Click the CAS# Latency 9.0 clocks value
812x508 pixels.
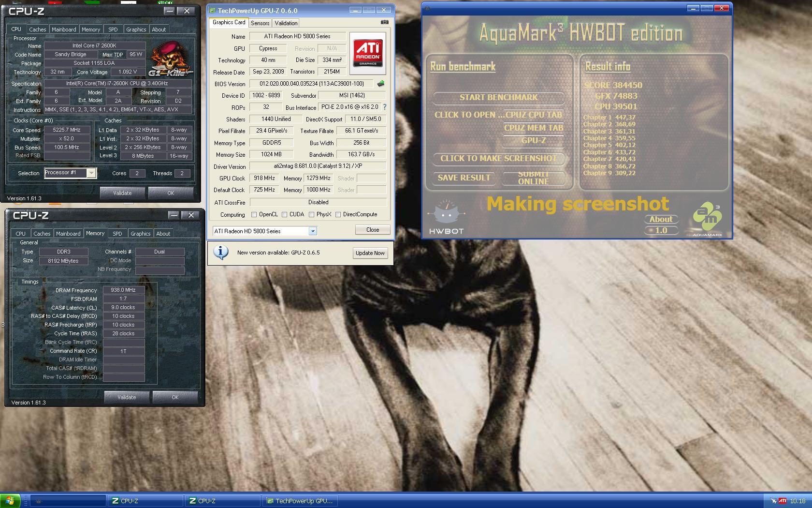pos(123,307)
